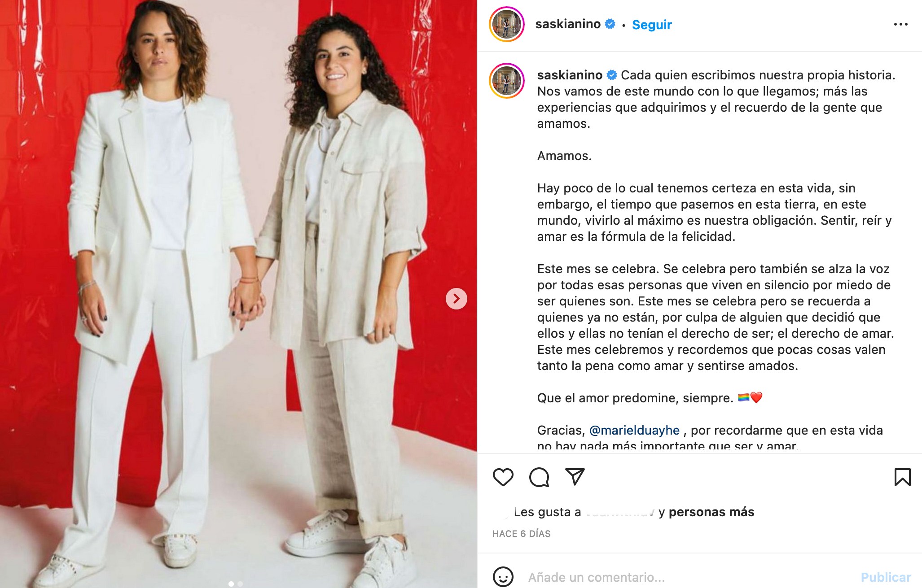Follow saskianino with the Seguir button
This screenshot has height=588, width=922.
(652, 25)
